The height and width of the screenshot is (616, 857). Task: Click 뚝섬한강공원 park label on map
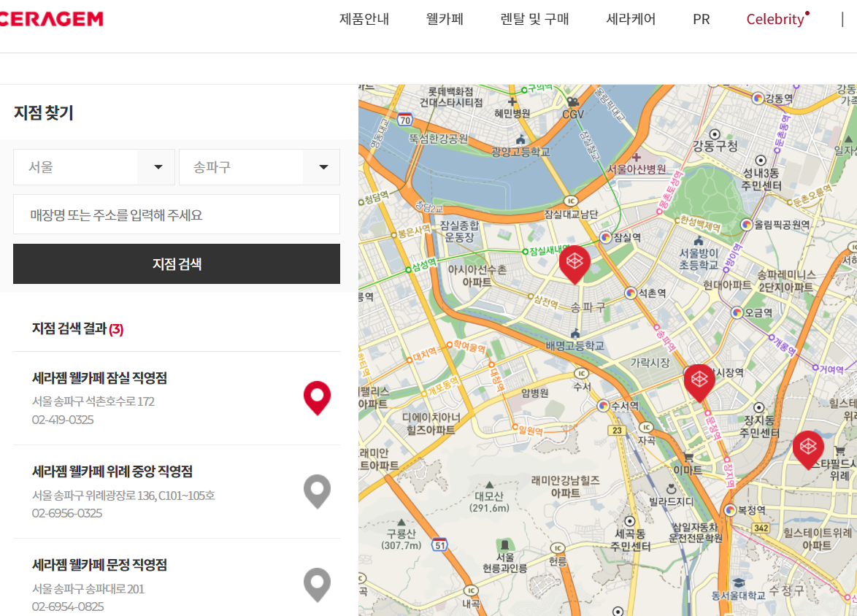tap(438, 138)
